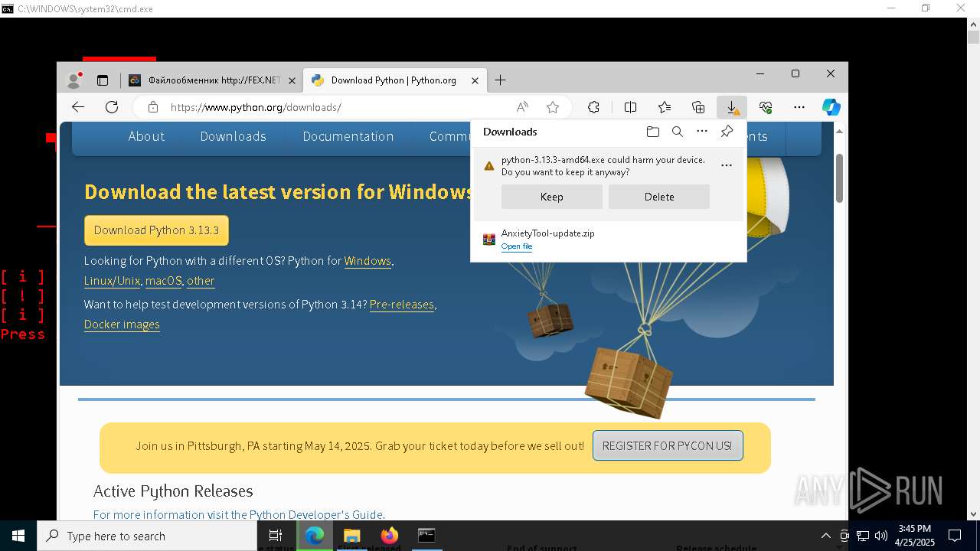This screenshot has height=551, width=980.
Task: Open Browser essentials heart icon
Action: coord(766,107)
